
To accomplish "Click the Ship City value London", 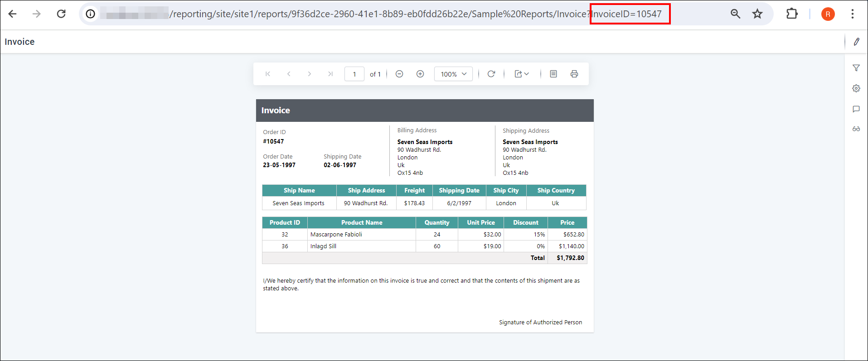I will (506, 203).
